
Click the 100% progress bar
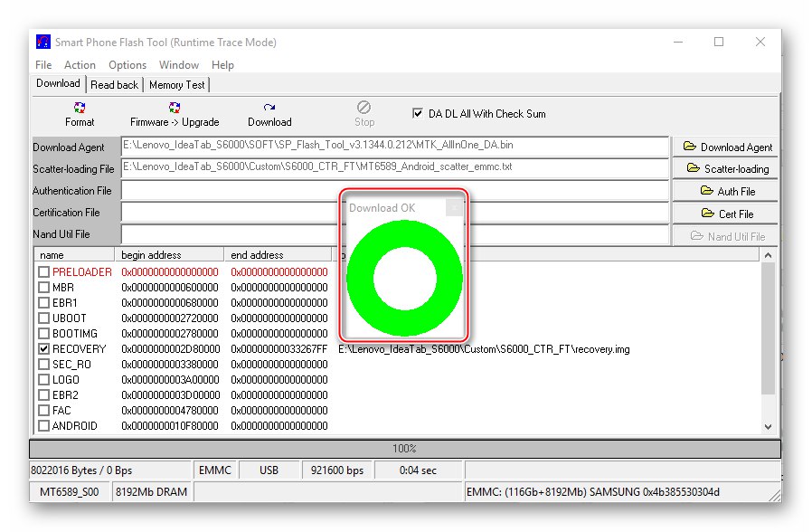[x=404, y=447]
